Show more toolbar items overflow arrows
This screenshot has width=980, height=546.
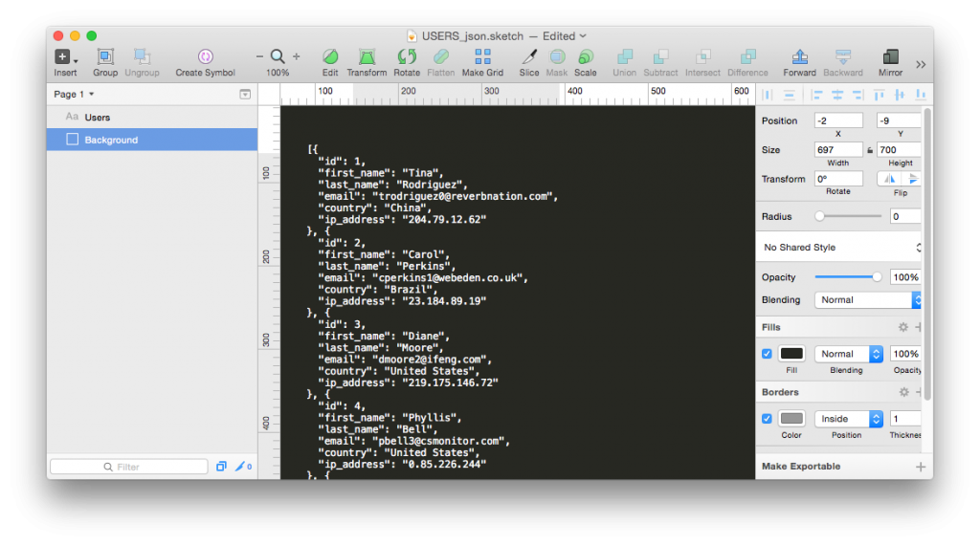(x=921, y=64)
